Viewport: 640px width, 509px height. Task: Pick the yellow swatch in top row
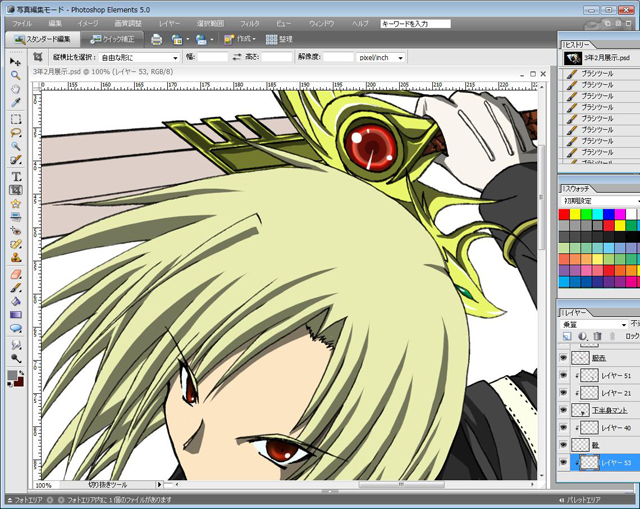coord(575,214)
